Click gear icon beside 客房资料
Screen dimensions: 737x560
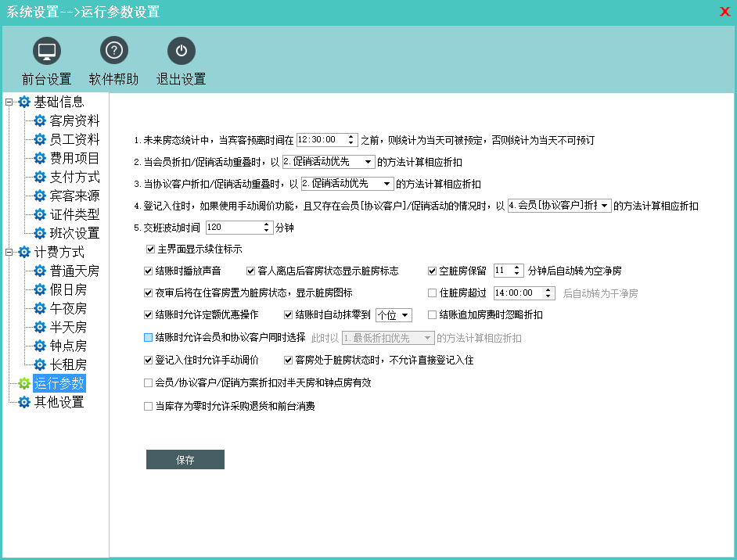[40, 121]
